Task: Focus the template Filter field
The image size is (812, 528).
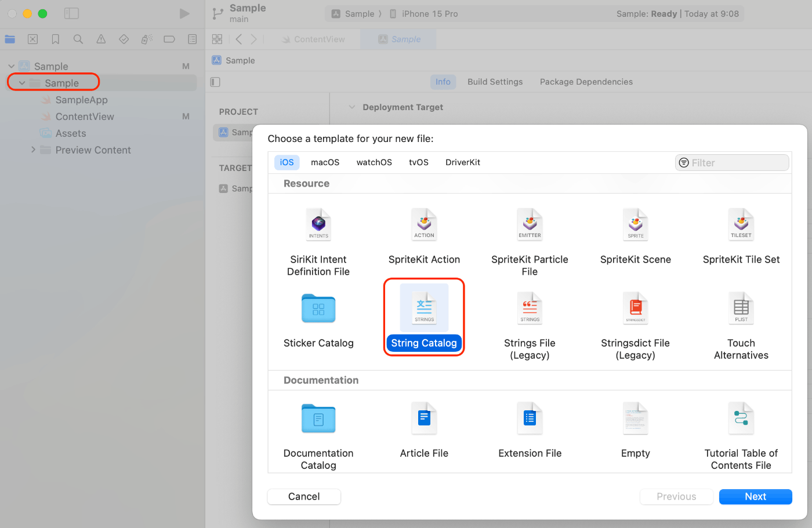Action: [x=732, y=163]
